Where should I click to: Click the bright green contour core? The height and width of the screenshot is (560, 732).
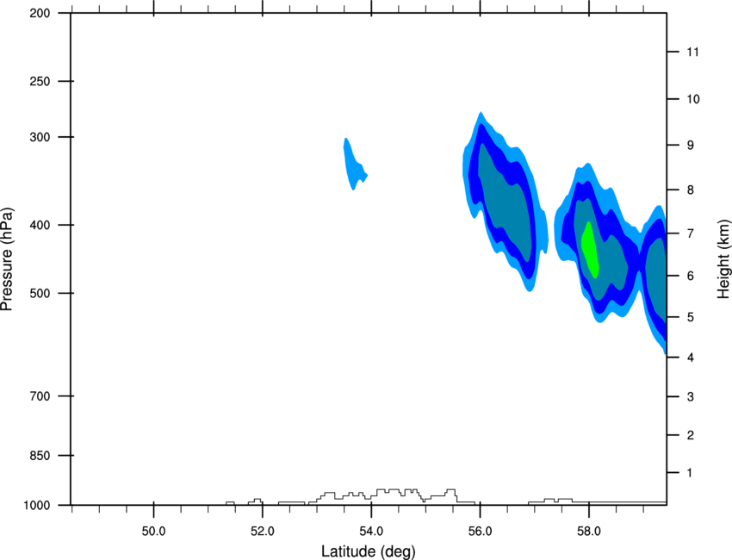590,250
